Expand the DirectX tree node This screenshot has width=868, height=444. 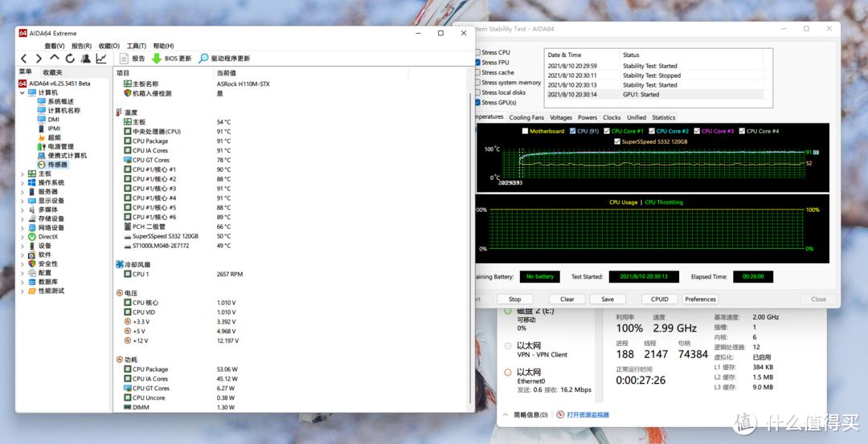23,237
